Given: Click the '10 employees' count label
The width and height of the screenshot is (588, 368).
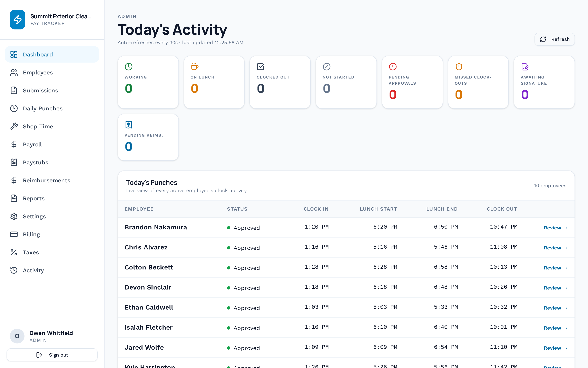Looking at the screenshot, I should tap(550, 186).
